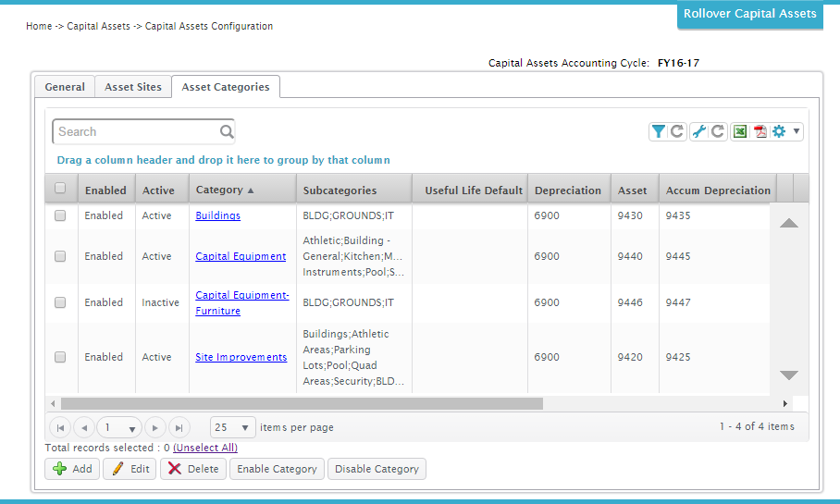The width and height of the screenshot is (840, 504).
Task: Click the wrench settings icon
Action: 699,131
